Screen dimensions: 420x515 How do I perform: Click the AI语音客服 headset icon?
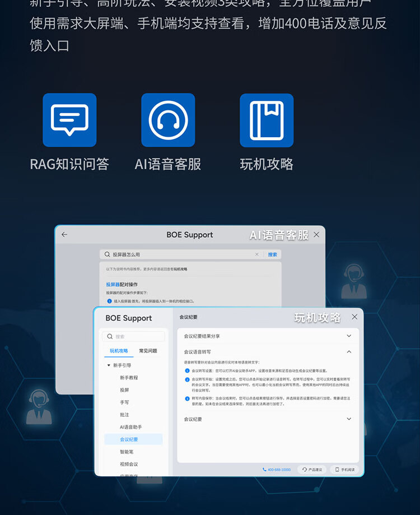(168, 120)
